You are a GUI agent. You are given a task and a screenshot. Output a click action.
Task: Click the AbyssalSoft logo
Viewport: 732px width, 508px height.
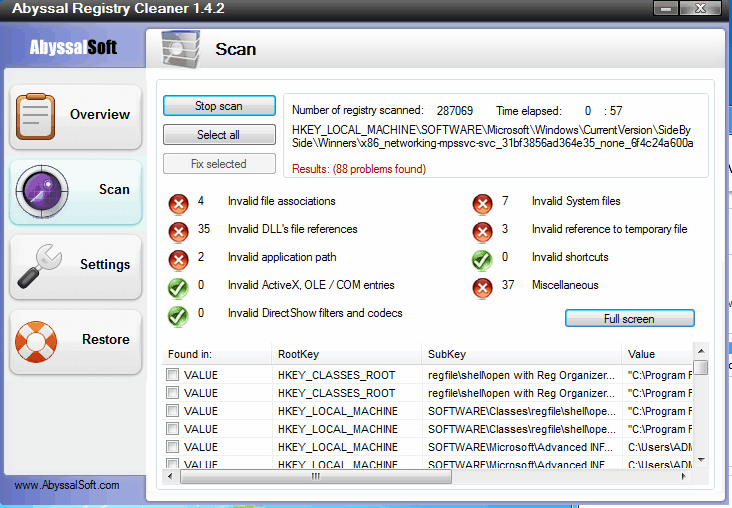pyautogui.click(x=73, y=47)
